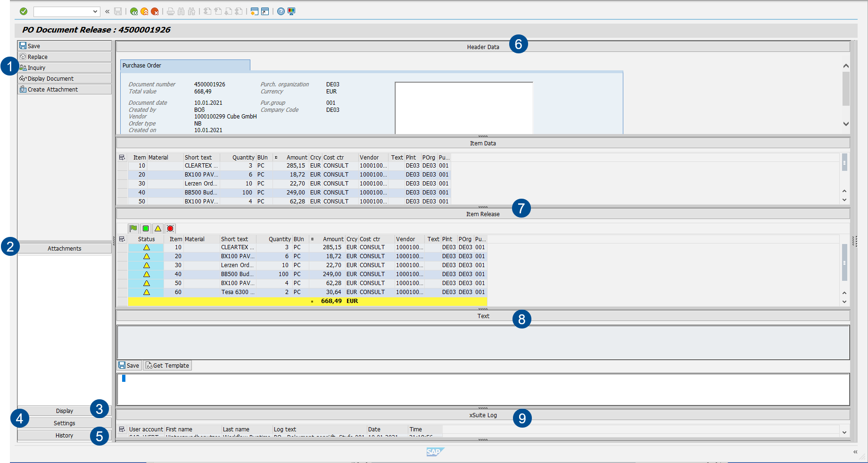The height and width of the screenshot is (463, 868).
Task: Switch to the Purchase Order tab
Action: coord(141,65)
